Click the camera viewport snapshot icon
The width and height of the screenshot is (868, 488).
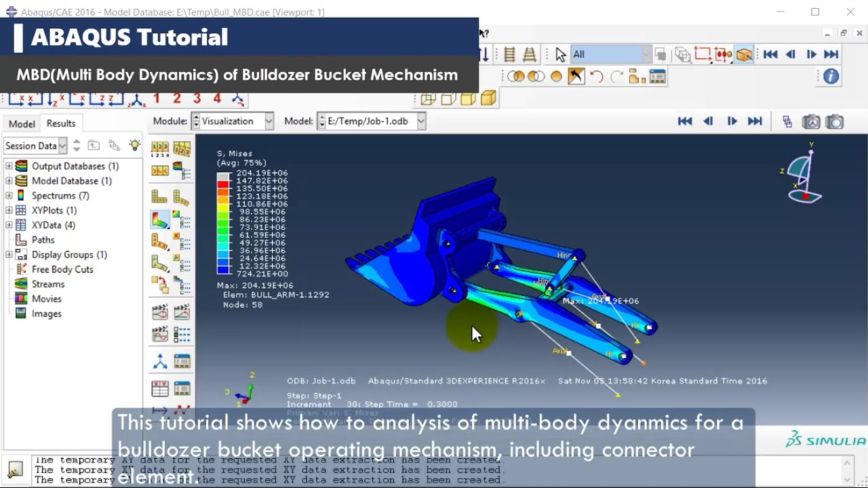(835, 122)
